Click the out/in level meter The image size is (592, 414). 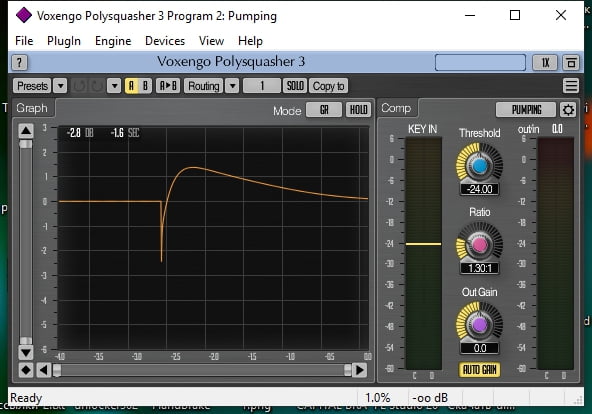[555, 253]
